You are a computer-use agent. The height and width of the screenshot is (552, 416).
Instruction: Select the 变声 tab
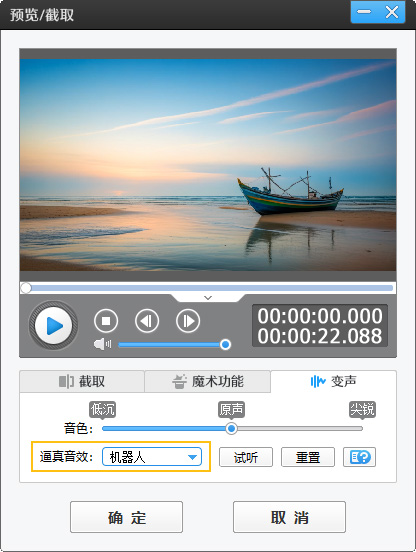coord(333,381)
